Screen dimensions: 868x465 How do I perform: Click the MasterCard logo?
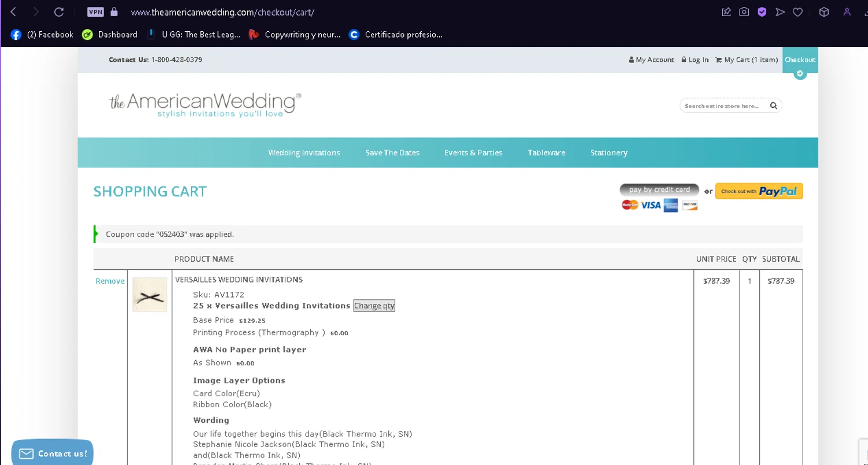630,205
